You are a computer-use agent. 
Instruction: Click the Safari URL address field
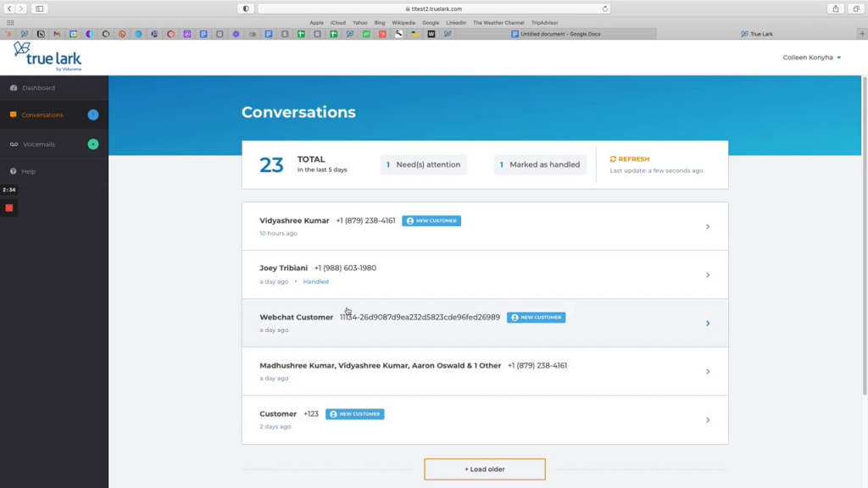pyautogui.click(x=434, y=8)
